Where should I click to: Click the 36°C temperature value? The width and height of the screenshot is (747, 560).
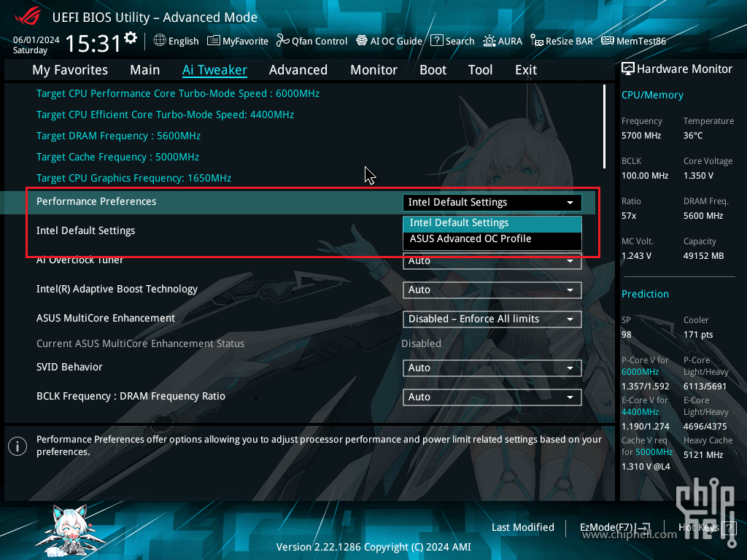click(x=693, y=135)
